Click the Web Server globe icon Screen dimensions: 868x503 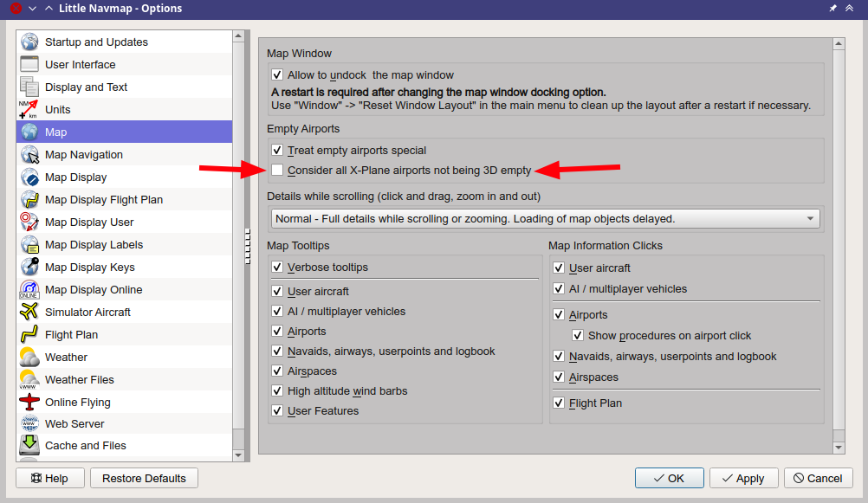[29, 423]
